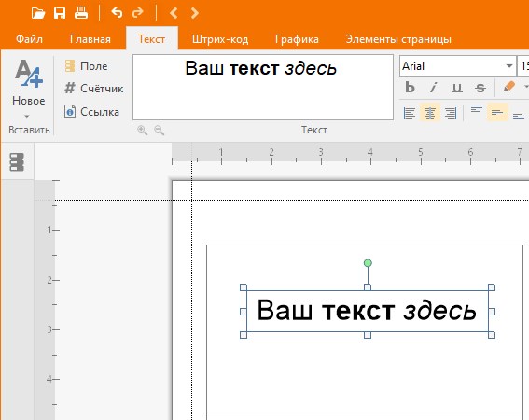Image resolution: width=529 pixels, height=420 pixels.
Task: Click the printer icon
Action: coord(81,13)
